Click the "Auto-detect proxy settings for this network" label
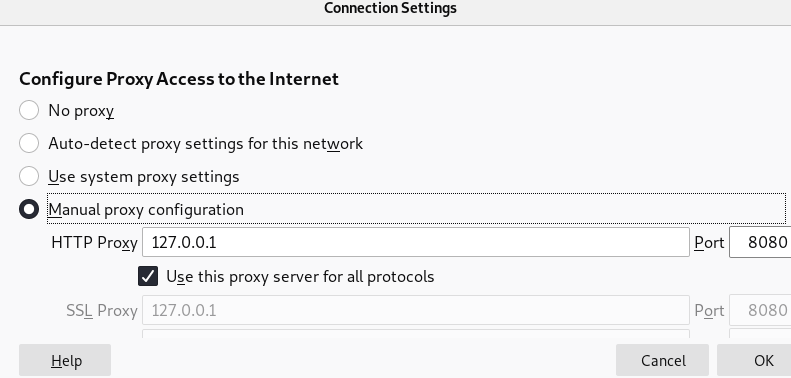This screenshot has height=378, width=791. tap(206, 144)
